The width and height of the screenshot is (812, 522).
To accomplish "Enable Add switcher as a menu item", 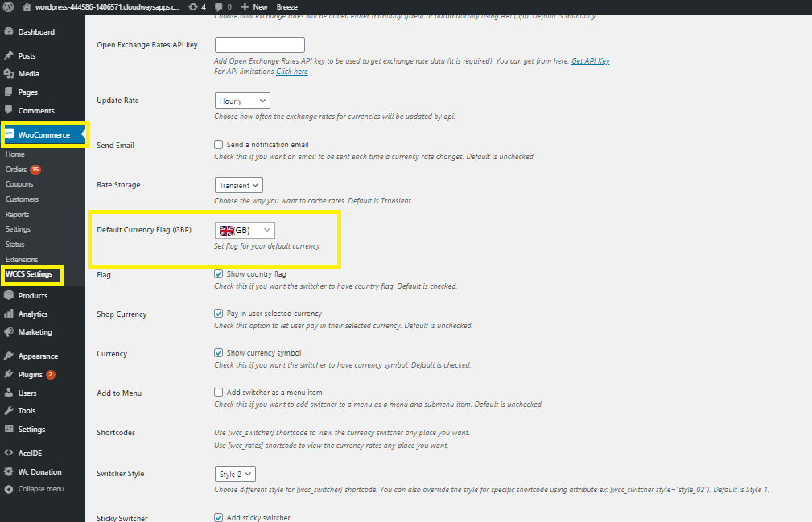I will [219, 393].
